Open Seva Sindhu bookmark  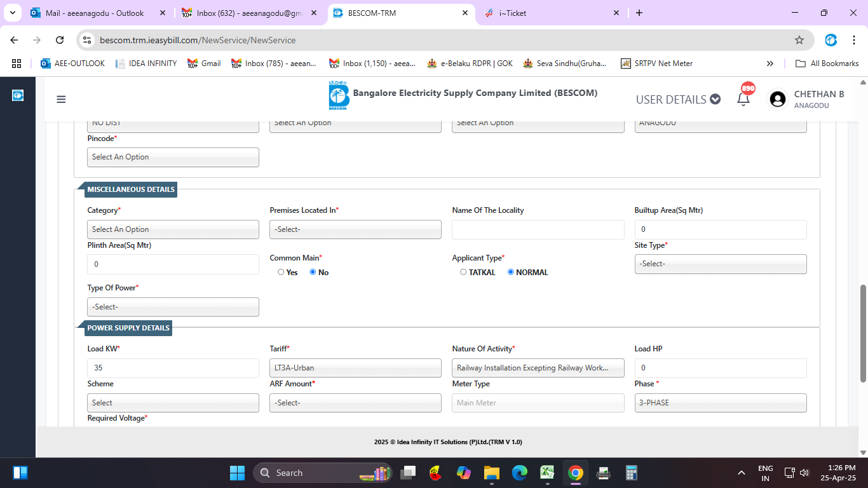point(565,64)
